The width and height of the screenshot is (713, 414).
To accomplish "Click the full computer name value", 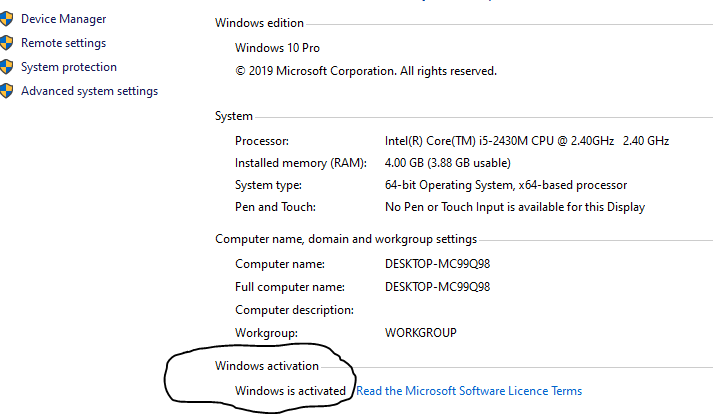I will 437,287.
